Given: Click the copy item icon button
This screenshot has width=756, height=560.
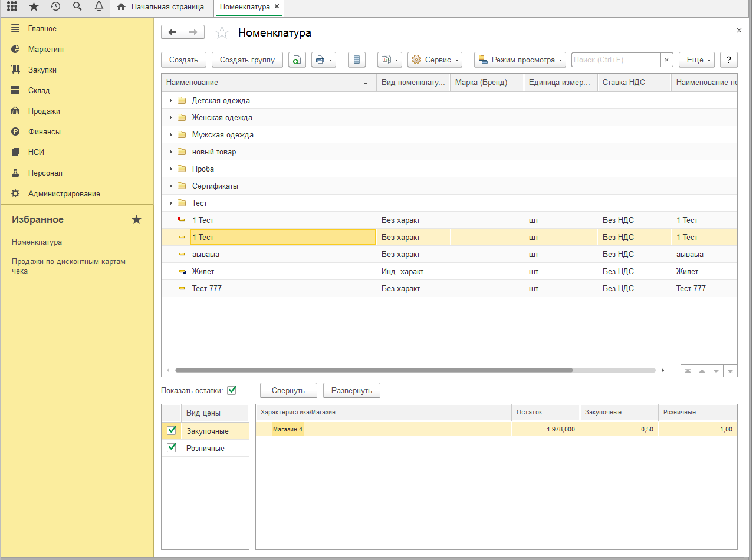Looking at the screenshot, I should pos(297,60).
